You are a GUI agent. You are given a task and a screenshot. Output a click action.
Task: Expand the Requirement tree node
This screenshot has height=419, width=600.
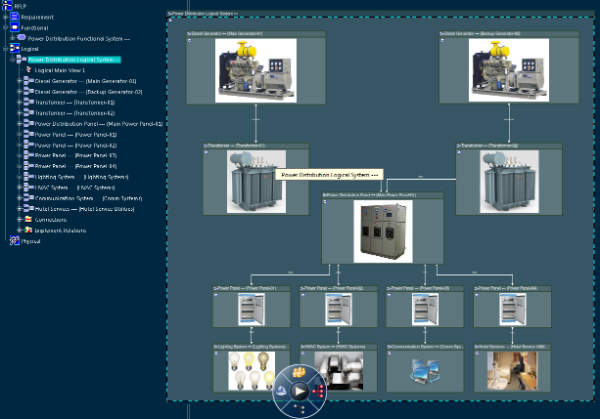5,16
